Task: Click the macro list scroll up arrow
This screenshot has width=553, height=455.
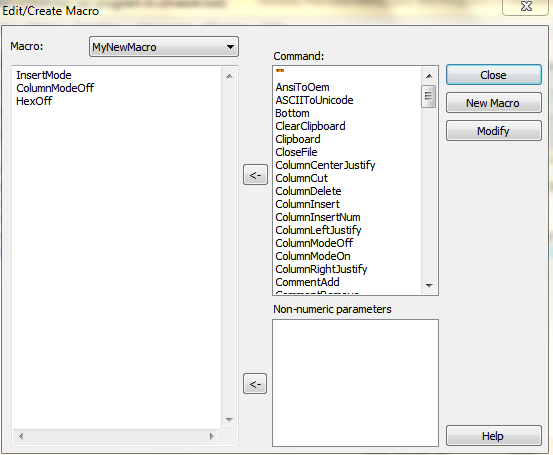Action: click(229, 76)
